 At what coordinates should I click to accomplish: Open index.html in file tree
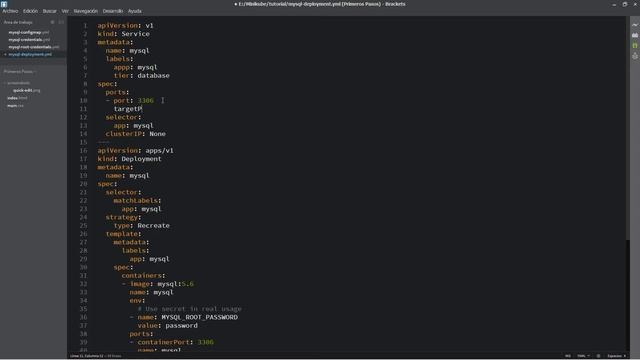coord(17,98)
